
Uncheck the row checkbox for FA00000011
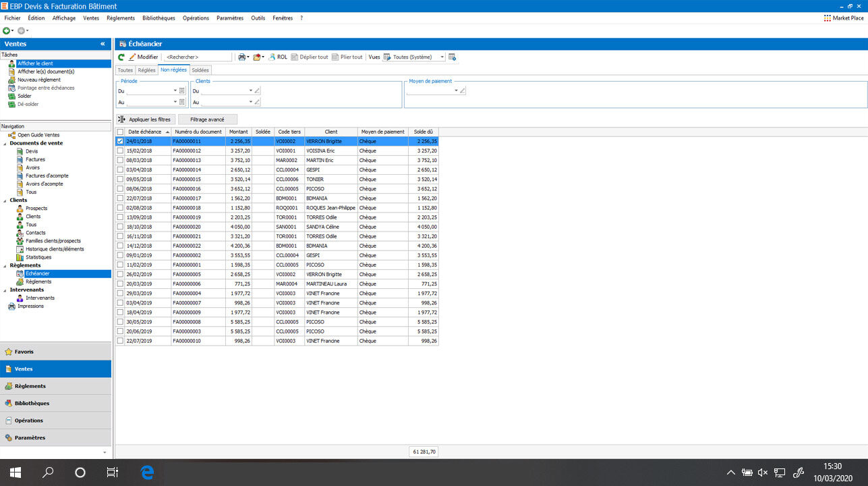pyautogui.click(x=120, y=141)
